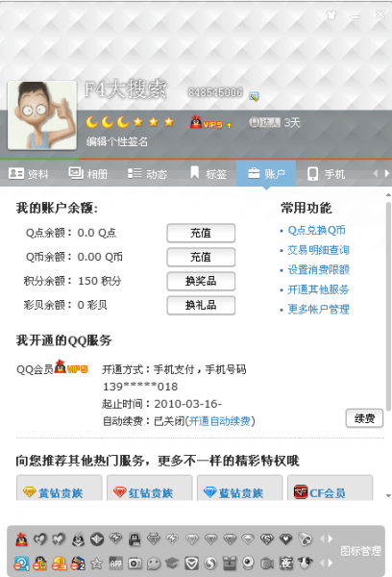
Task: Click the edit icon next to QQ number
Action: [254, 96]
